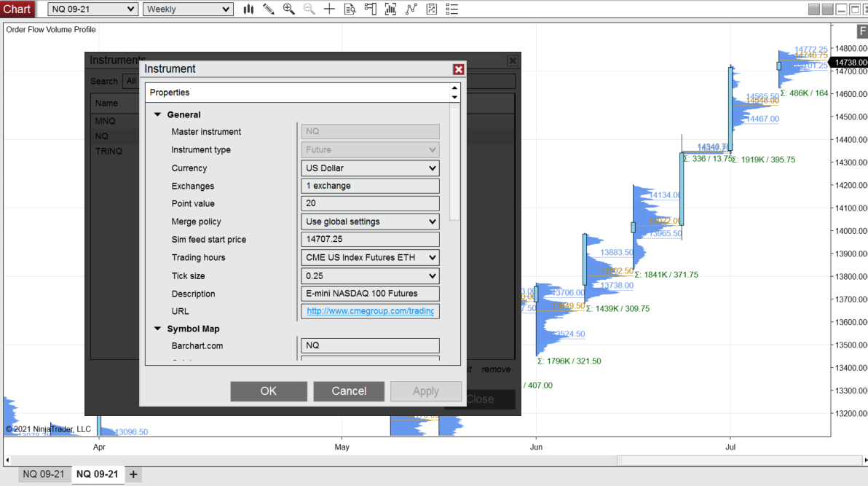Collapse the General section
Viewport: 868px width, 486px height.
[x=158, y=114]
